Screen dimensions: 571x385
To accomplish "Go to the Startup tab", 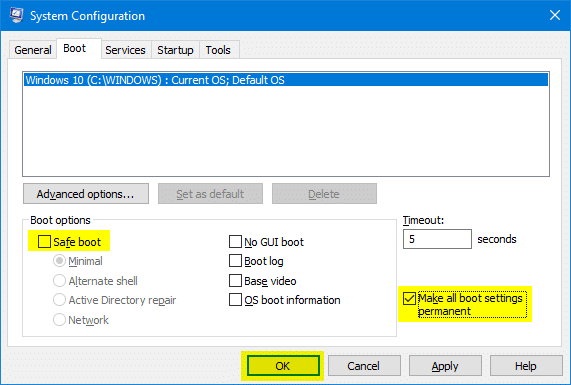I will coord(175,50).
